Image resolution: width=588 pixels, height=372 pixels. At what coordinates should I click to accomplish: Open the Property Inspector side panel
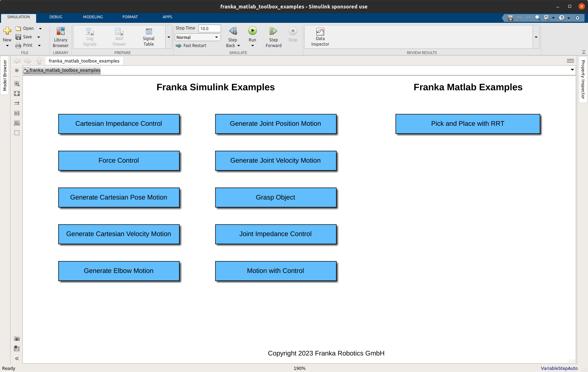pyautogui.click(x=583, y=79)
